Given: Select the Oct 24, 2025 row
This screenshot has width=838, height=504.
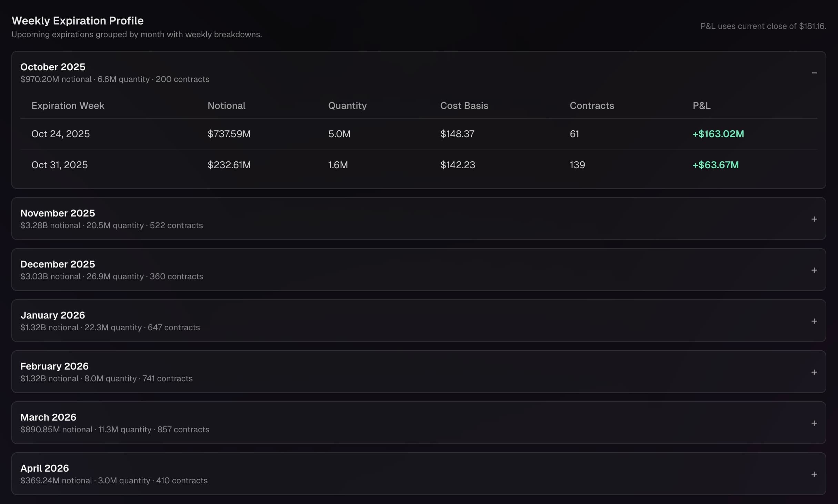Looking at the screenshot, I should tap(60, 134).
